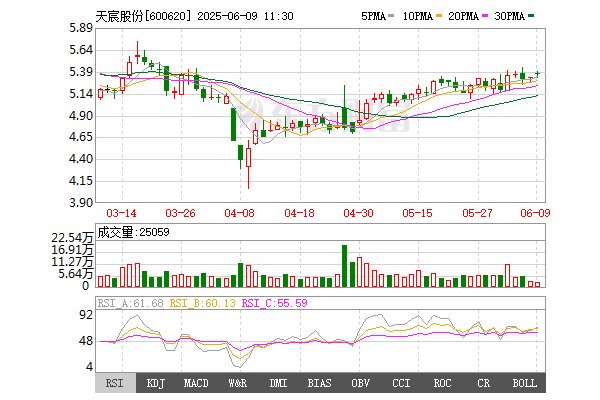This screenshot has width=600, height=400.
Task: Click the RSI_C value label
Action: point(250,303)
